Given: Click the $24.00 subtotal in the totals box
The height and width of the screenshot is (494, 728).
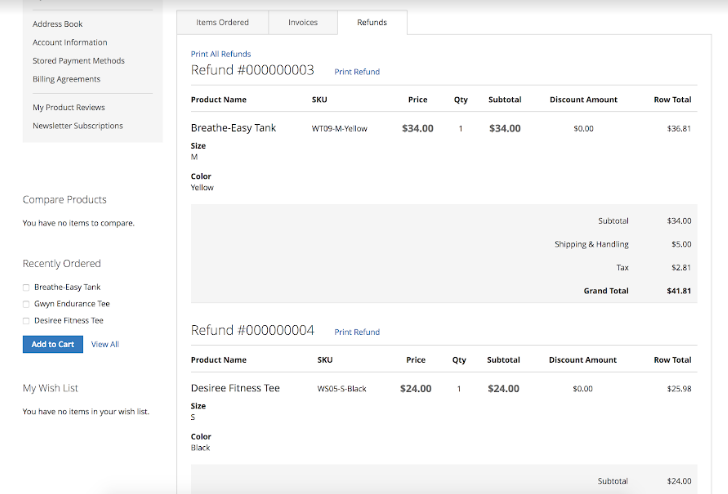Looking at the screenshot, I should pyautogui.click(x=679, y=481).
